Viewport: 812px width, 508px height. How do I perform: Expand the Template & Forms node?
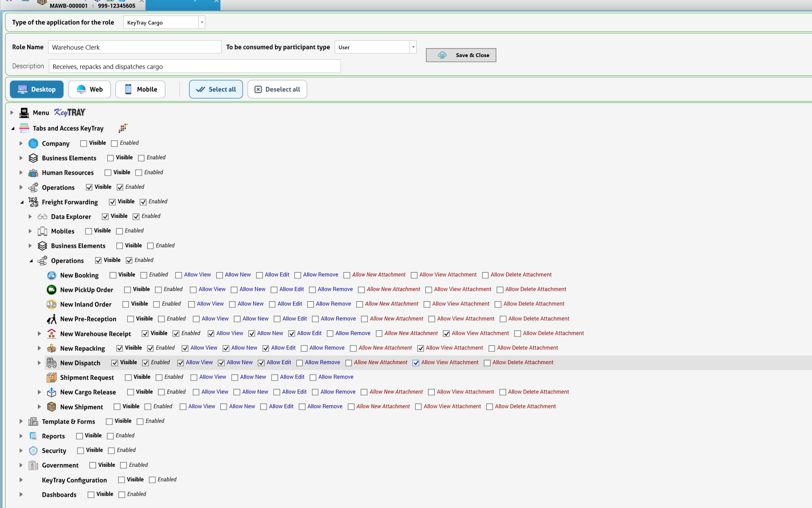pyautogui.click(x=21, y=421)
